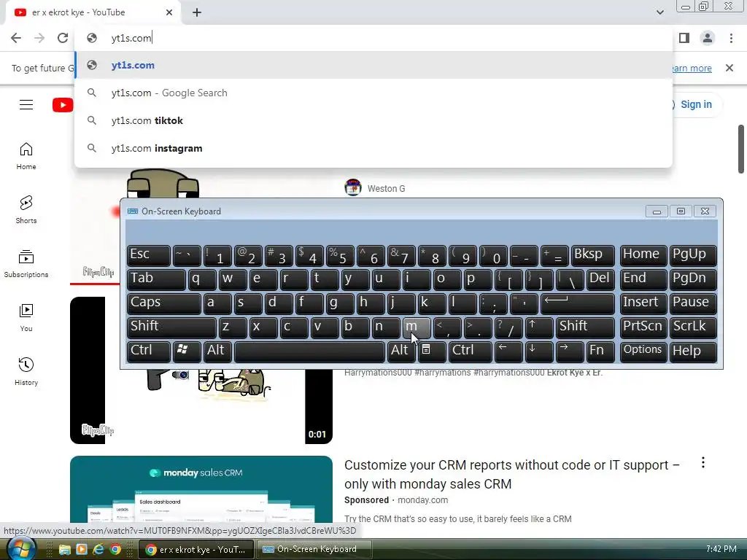The image size is (747, 560).
Task: Open the Chrome profile avatar
Action: tap(708, 38)
